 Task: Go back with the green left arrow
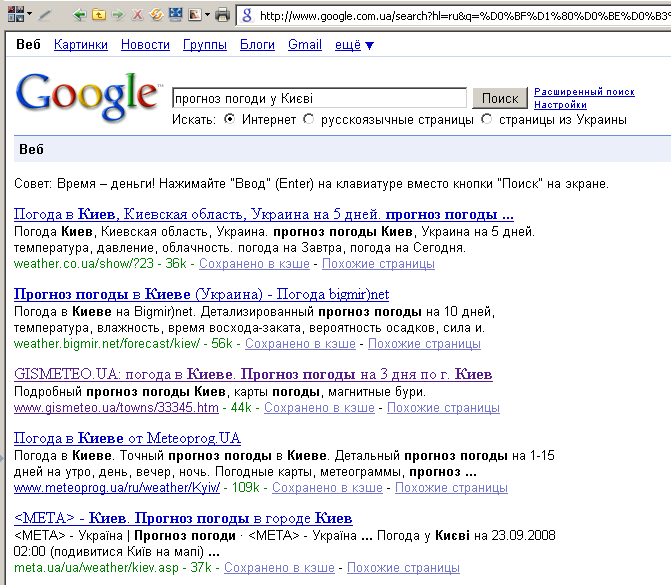[79, 15]
